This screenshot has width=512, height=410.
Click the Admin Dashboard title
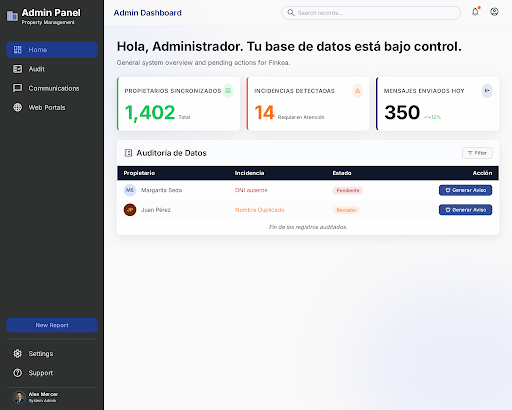[148, 13]
